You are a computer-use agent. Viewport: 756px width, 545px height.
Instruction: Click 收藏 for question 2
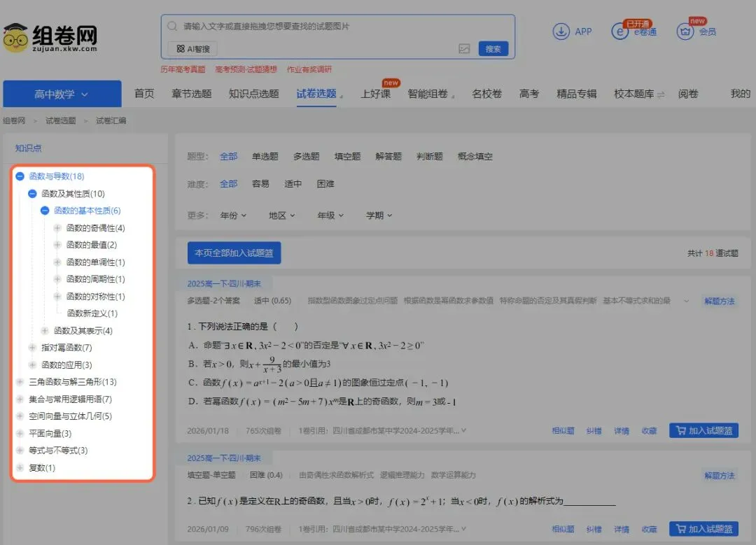tap(649, 529)
